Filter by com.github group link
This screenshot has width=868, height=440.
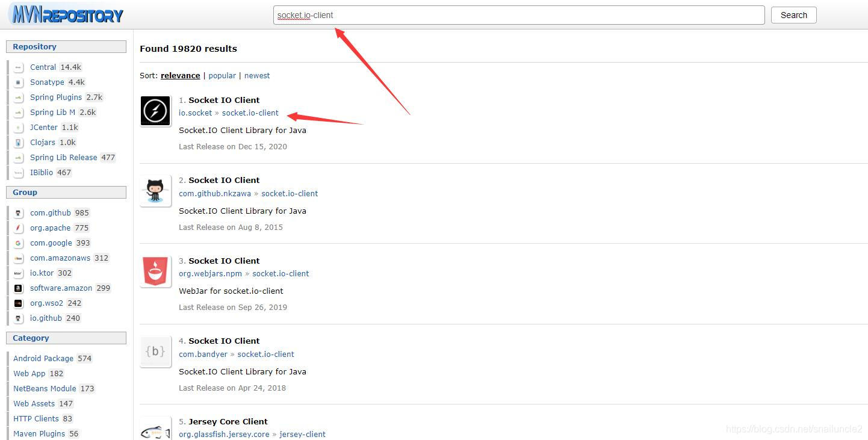[x=51, y=213]
